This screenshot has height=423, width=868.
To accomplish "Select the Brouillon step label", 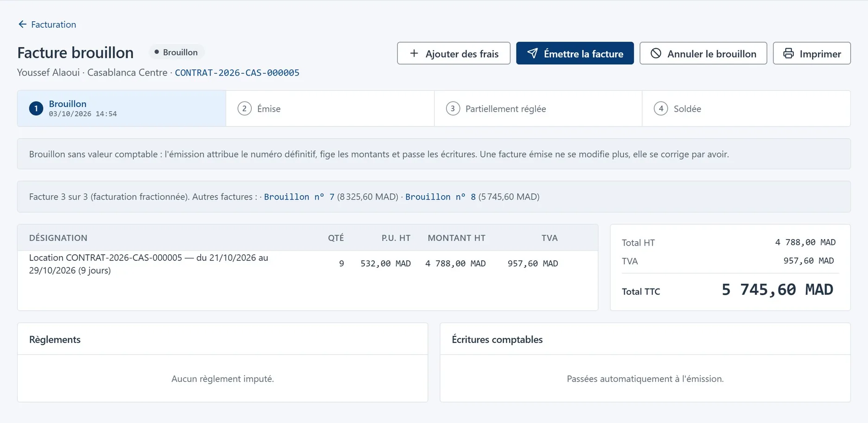I will click(x=68, y=104).
